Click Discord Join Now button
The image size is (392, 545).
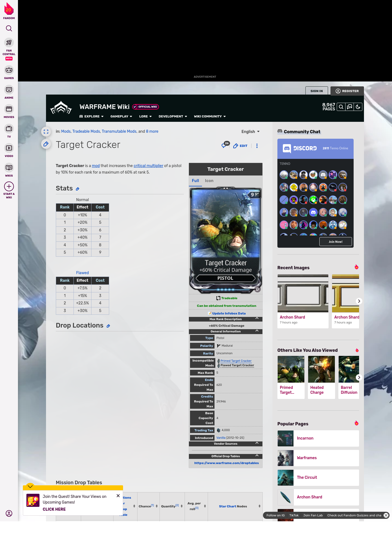click(336, 242)
